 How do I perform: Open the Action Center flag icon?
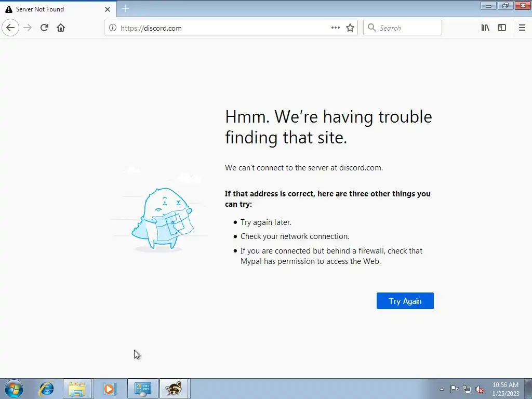click(x=454, y=389)
